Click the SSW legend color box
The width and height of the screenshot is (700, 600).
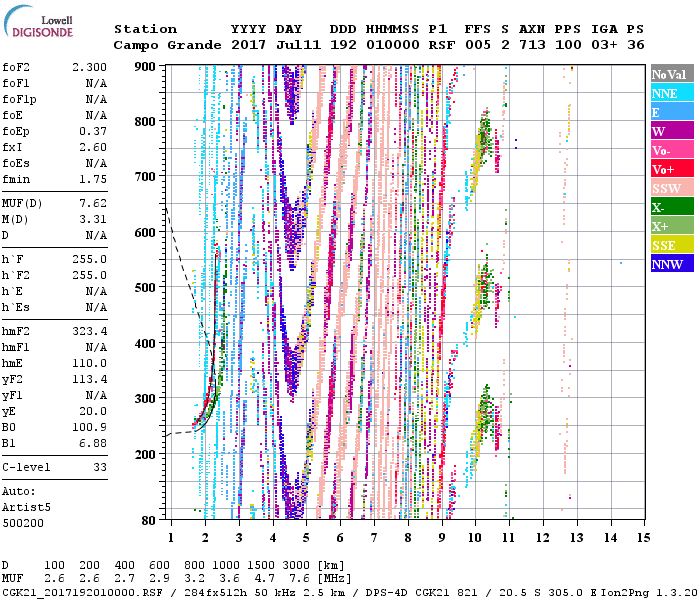[x=669, y=188]
